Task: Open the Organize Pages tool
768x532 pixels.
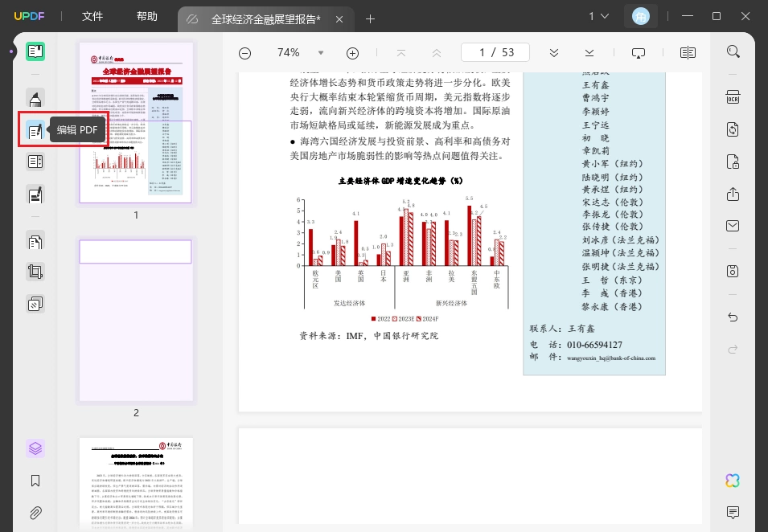Action: 35,241
